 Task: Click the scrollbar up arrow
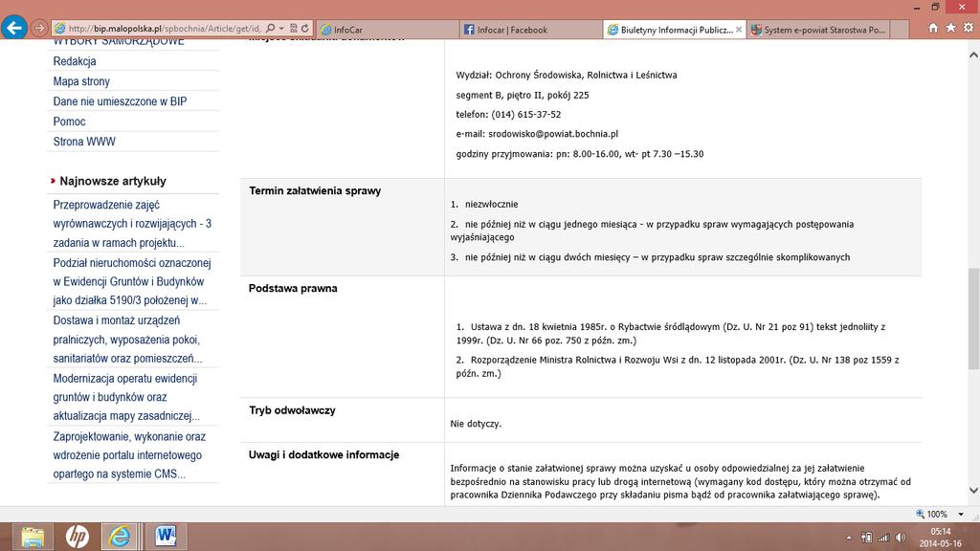tap(973, 55)
